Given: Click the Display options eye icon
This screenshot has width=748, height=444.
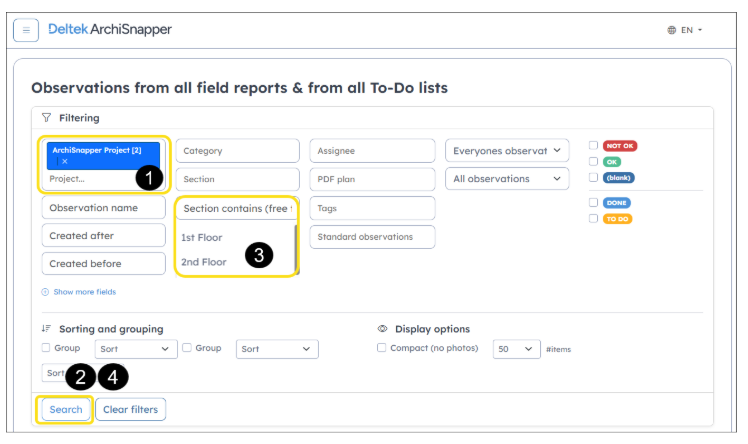Looking at the screenshot, I should [x=383, y=329].
